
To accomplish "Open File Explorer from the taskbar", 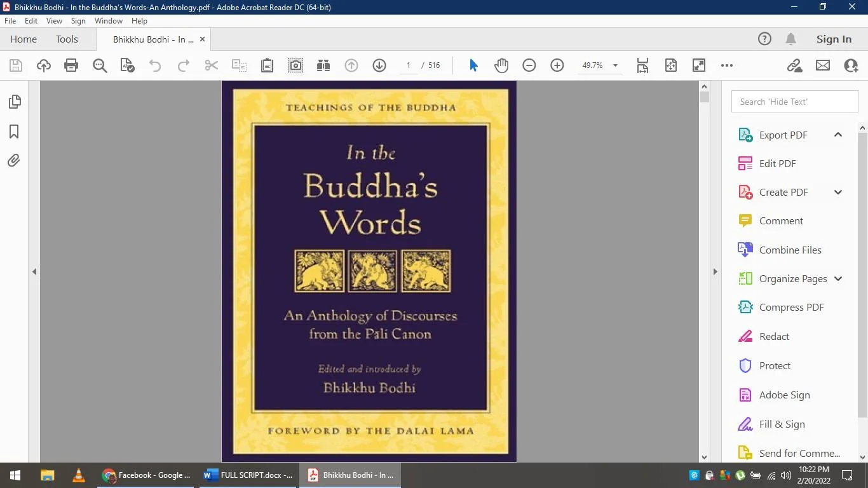I will [x=47, y=475].
